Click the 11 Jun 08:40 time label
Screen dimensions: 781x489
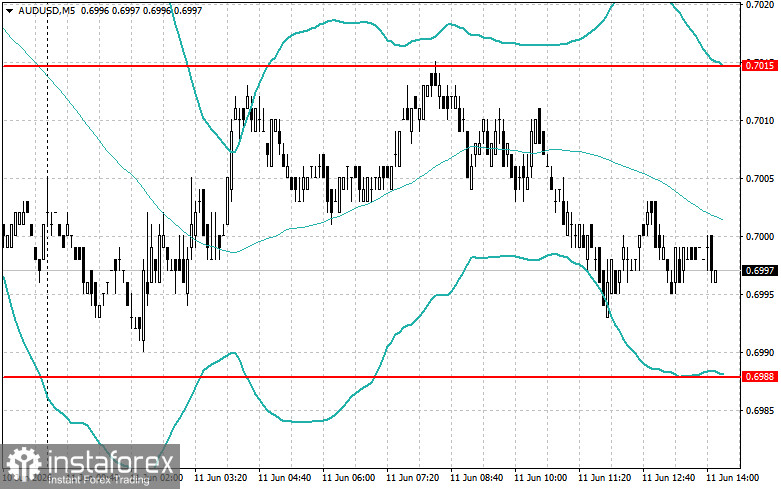tap(477, 478)
